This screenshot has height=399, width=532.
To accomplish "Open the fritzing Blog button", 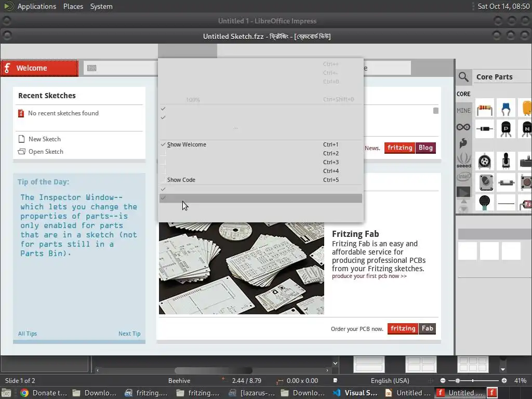I will (x=410, y=148).
